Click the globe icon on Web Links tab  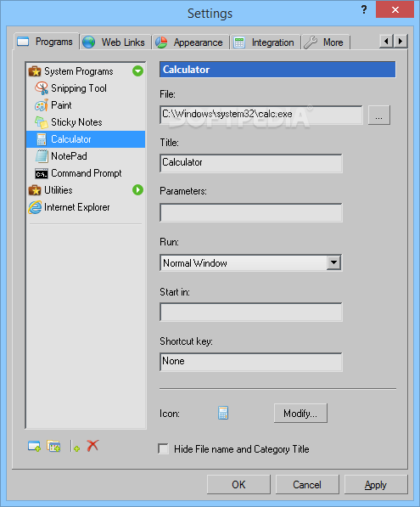pyautogui.click(x=88, y=42)
